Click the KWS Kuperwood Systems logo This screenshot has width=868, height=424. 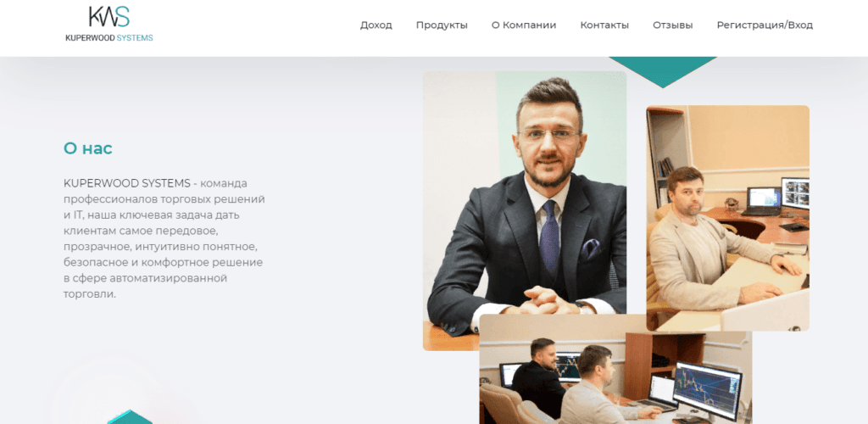109,25
